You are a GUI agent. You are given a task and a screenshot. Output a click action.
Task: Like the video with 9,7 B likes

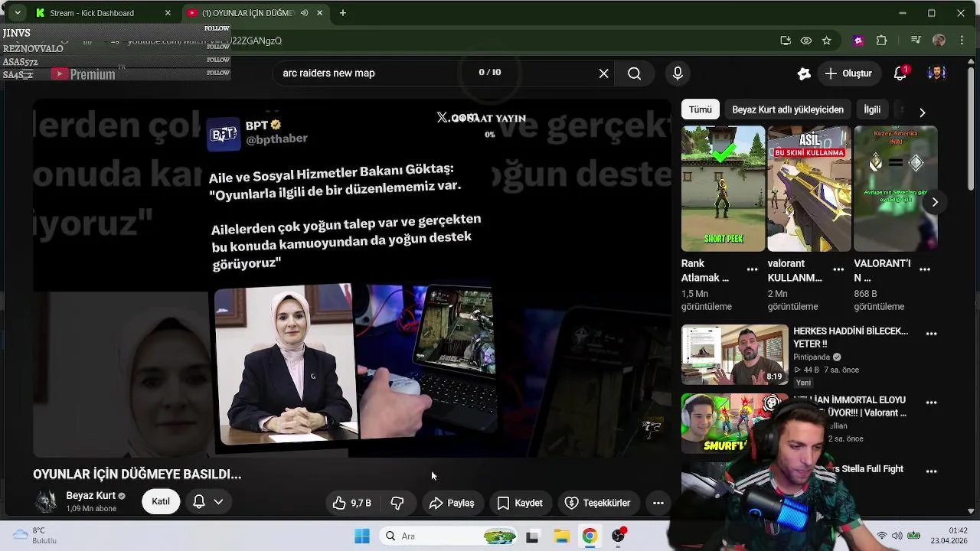click(x=351, y=503)
